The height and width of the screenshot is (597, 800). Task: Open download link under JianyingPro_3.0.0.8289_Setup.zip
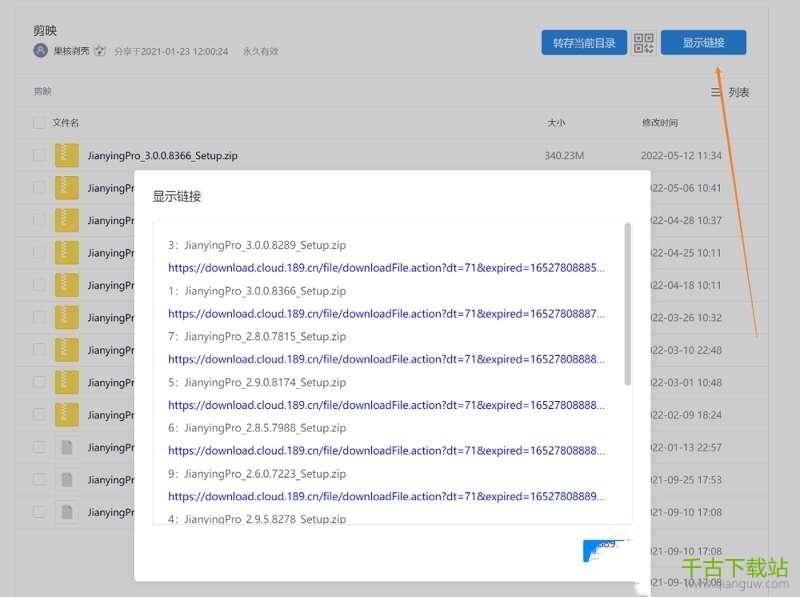[386, 268]
